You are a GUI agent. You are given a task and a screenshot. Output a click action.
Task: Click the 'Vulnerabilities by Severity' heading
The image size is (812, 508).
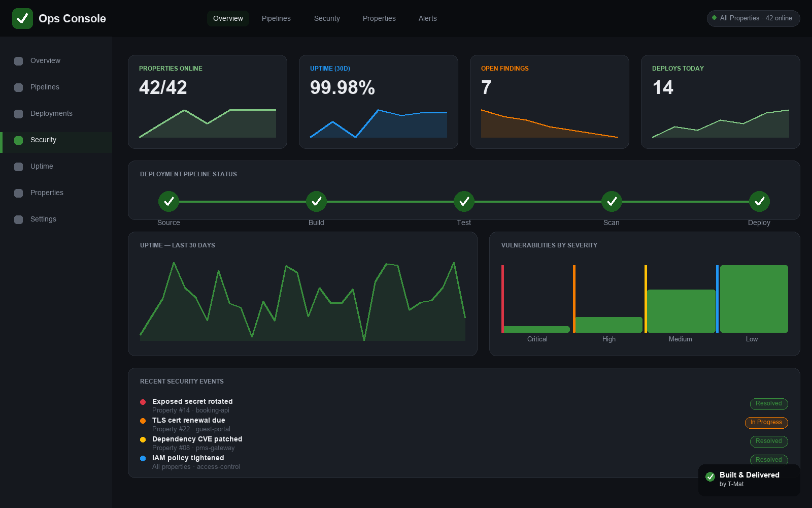click(549, 245)
